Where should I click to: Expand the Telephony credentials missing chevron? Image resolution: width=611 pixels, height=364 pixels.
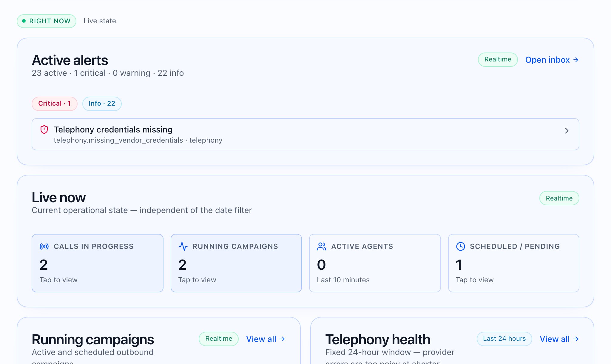[567, 131]
